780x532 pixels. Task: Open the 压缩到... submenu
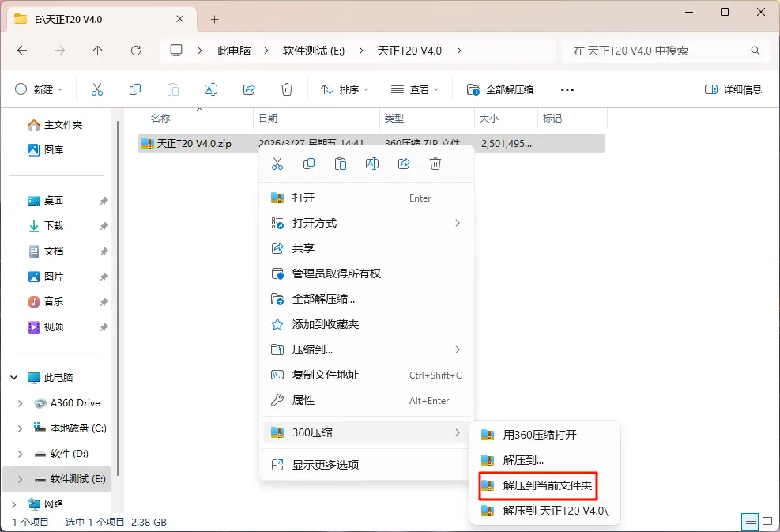(x=367, y=350)
